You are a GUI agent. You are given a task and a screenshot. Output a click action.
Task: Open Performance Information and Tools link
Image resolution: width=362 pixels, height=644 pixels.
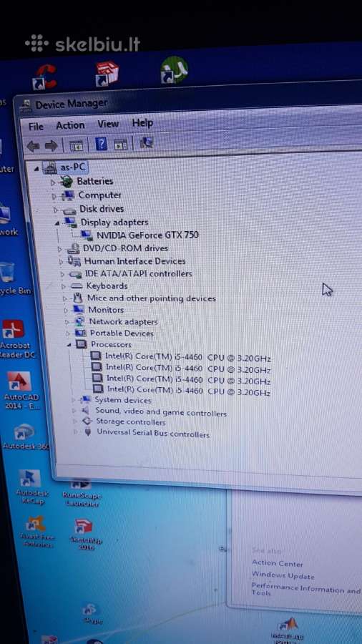306,589
